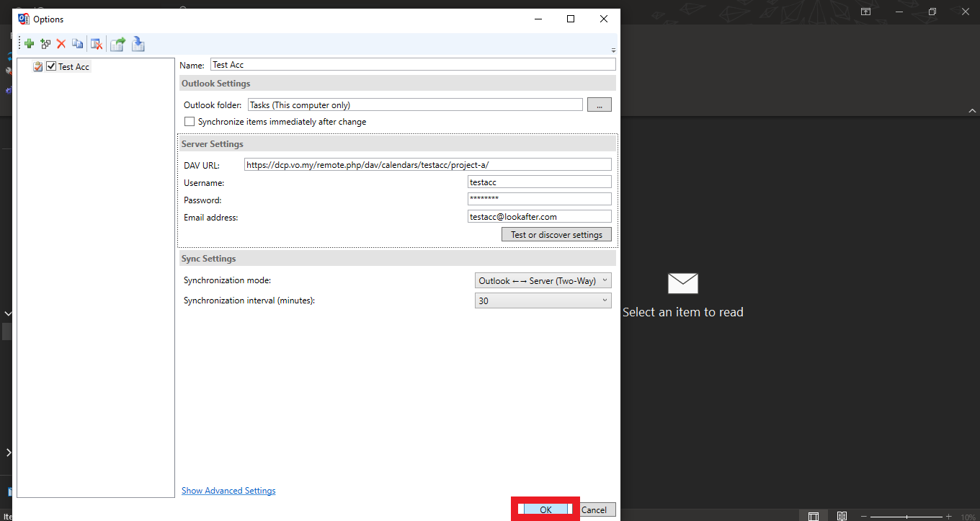Click export profiles icon with green arrow
The height and width of the screenshot is (521, 980).
[x=117, y=45]
